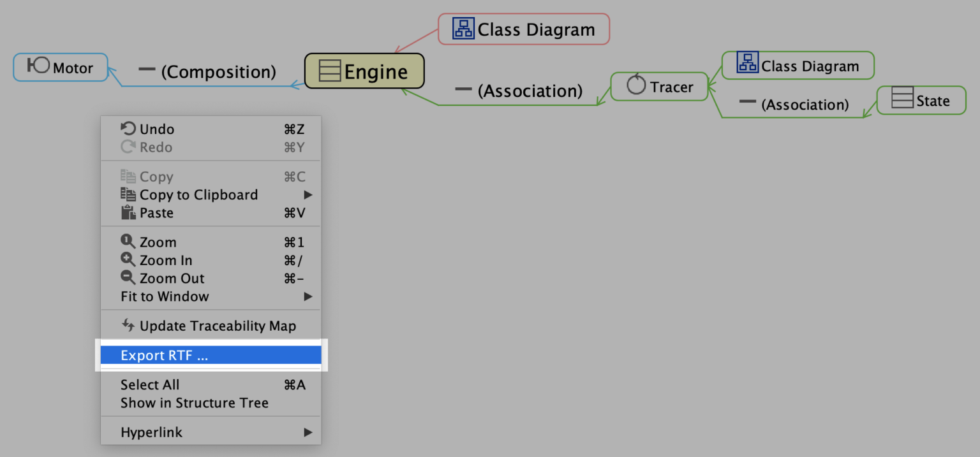Image resolution: width=980 pixels, height=457 pixels.
Task: Expand the Copy to Clipboard submenu arrow
Action: pos(308,195)
